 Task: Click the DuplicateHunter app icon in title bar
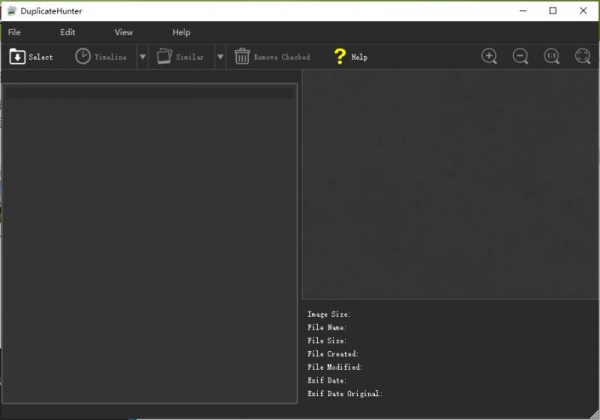click(10, 10)
